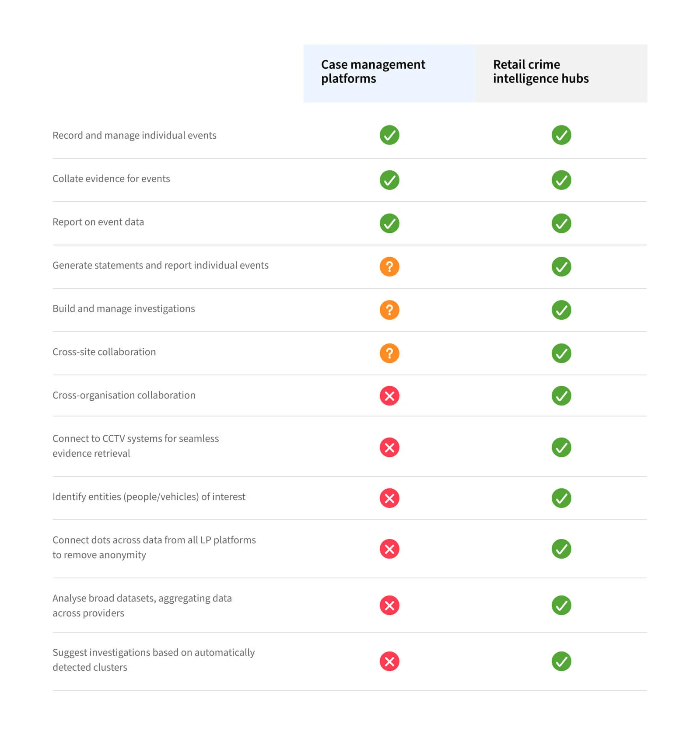The height and width of the screenshot is (735, 700).
Task: Click the green check for Record events, Case management
Action: tap(389, 135)
